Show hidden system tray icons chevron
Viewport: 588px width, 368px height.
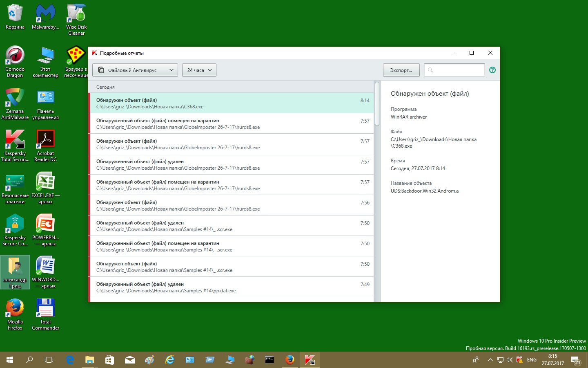point(490,360)
